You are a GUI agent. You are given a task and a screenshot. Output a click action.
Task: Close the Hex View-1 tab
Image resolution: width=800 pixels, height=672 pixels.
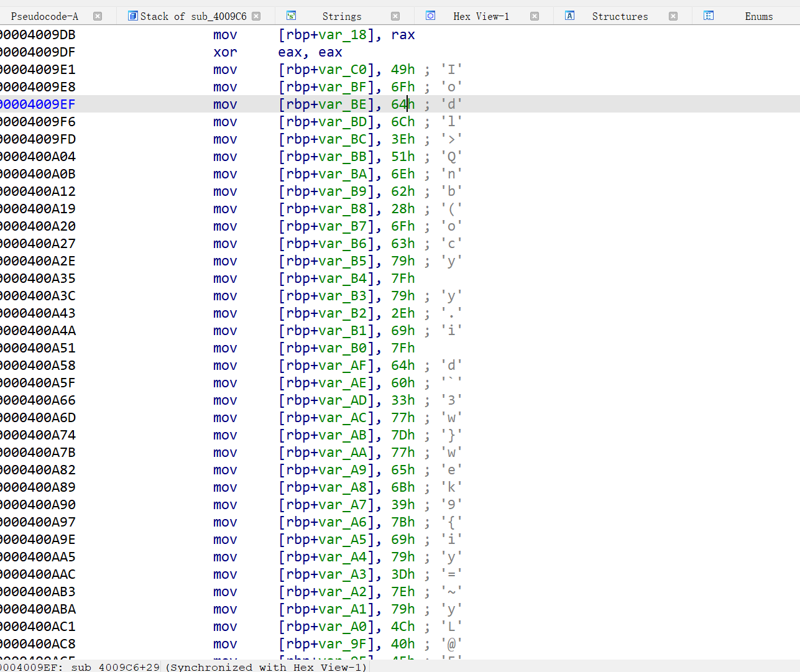click(x=535, y=16)
